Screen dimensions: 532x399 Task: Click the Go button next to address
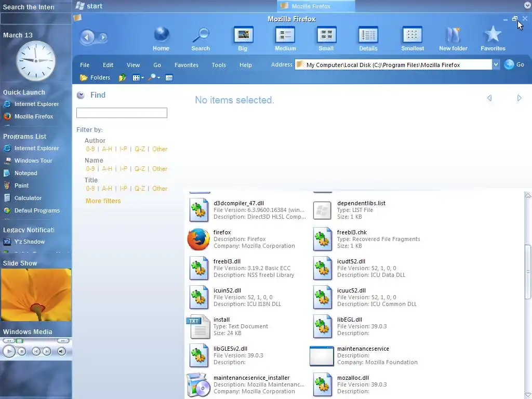[x=514, y=64]
